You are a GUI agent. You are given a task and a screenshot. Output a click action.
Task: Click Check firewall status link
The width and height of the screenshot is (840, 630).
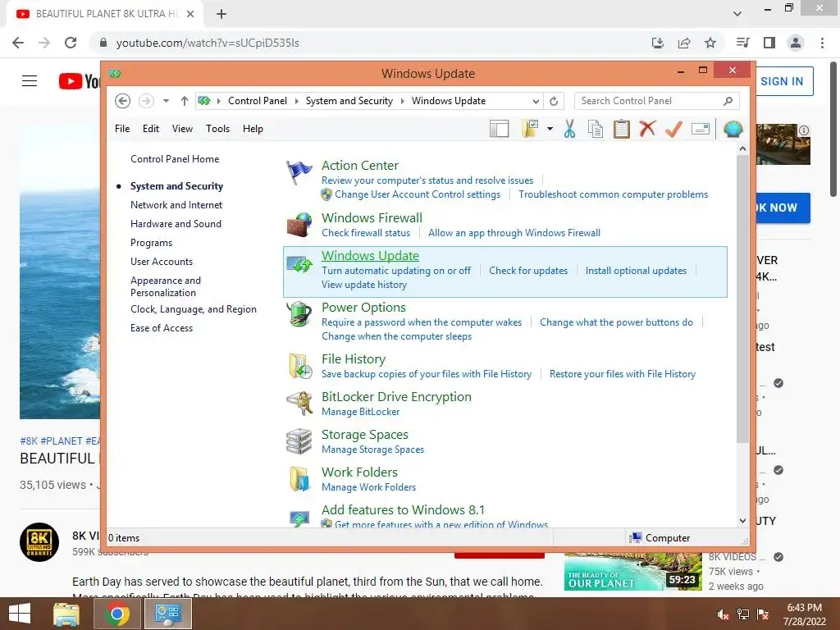(x=366, y=233)
